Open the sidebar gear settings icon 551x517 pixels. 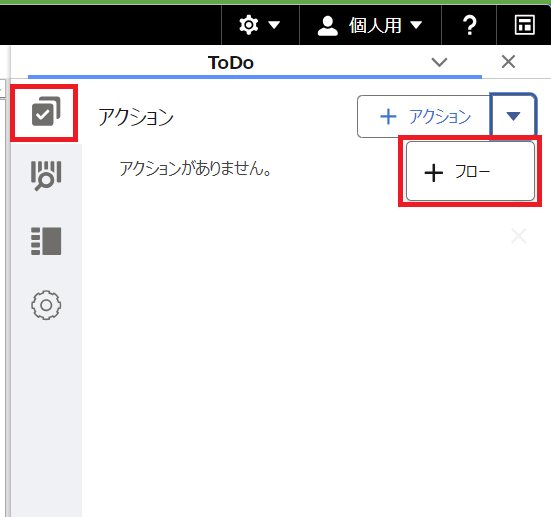(46, 305)
